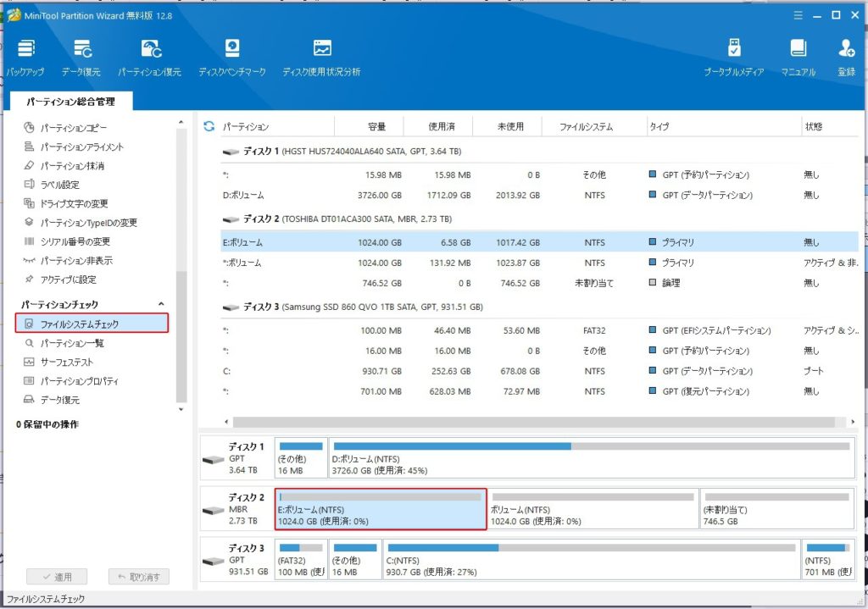The height and width of the screenshot is (609, 868).
Task: Select E:ボリューム block in disk map
Action: pos(381,509)
